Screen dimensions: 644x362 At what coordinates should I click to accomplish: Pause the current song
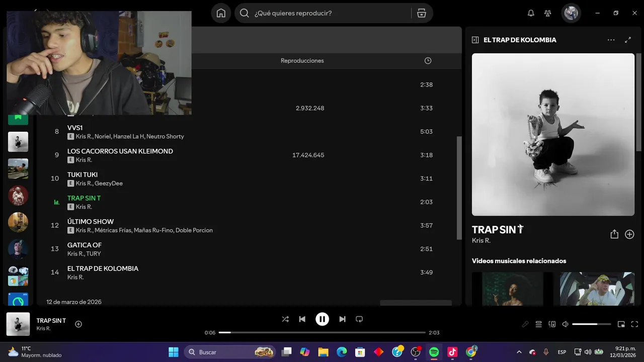[322, 319]
